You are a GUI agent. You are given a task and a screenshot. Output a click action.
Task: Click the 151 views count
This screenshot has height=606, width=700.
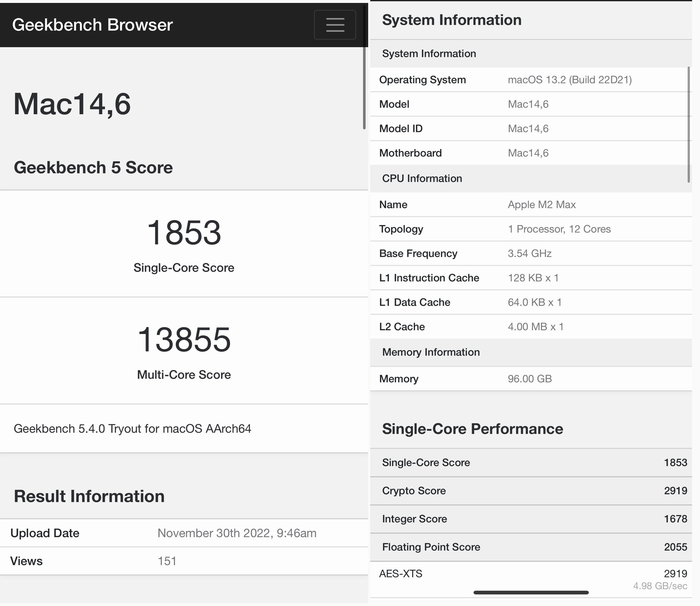pos(167,561)
